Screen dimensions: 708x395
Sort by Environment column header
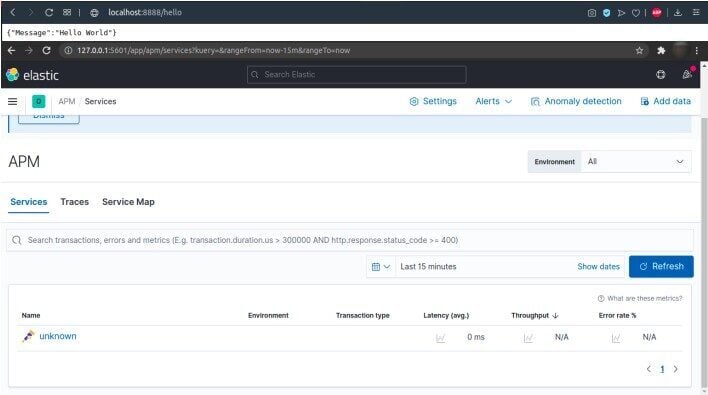pos(268,316)
